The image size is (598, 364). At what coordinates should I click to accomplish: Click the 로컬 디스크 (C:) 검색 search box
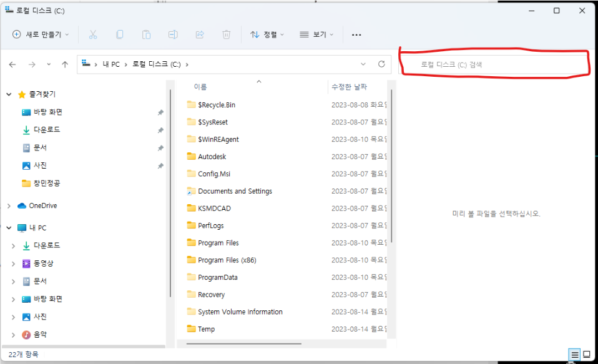pyautogui.click(x=494, y=64)
